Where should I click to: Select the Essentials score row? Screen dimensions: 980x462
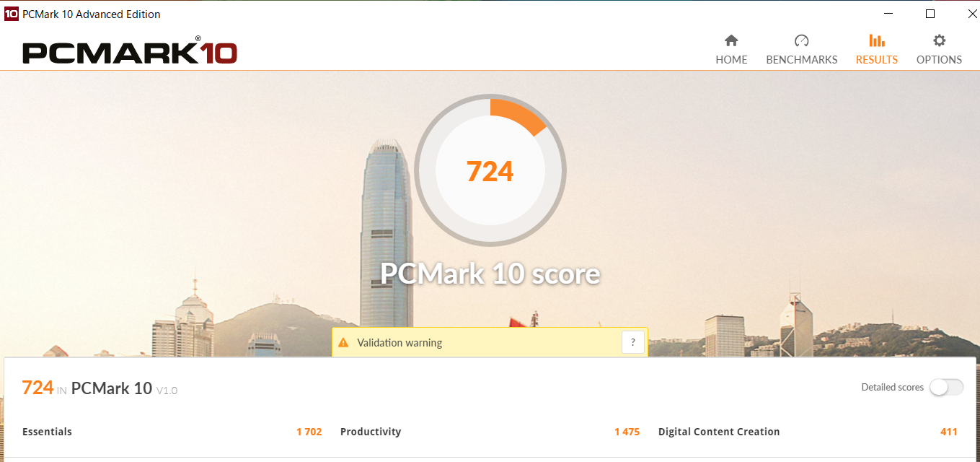tap(172, 432)
